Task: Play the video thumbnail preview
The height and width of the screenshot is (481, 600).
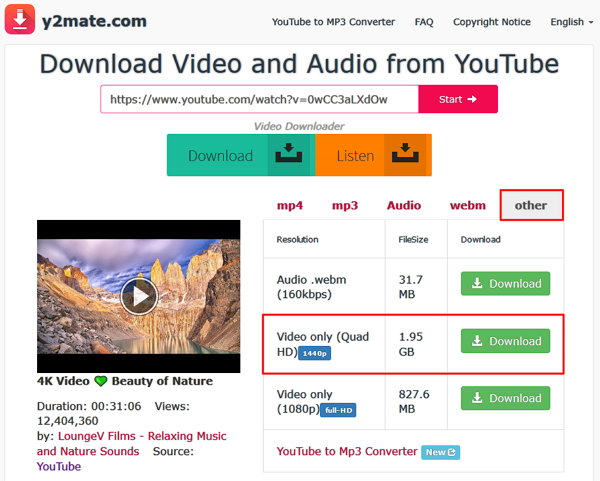Action: pos(139,296)
